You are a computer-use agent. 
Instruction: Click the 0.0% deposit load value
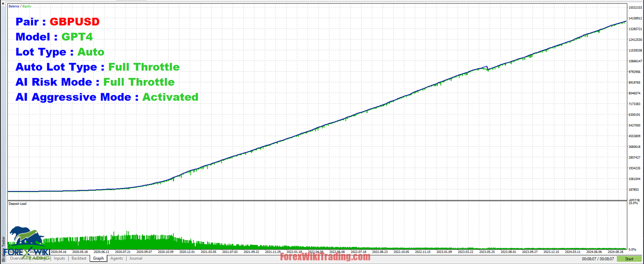tap(632, 250)
